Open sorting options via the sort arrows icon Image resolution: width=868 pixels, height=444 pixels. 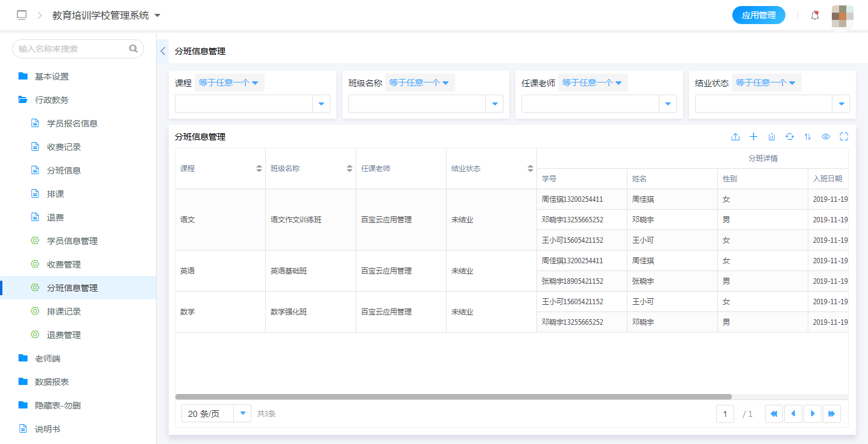[x=808, y=137]
